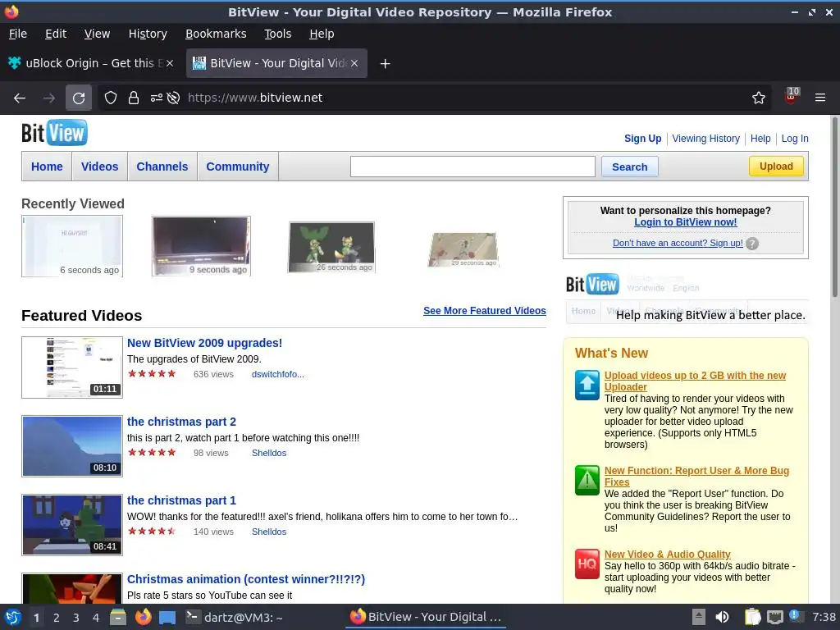
Task: Click the Home navigation tab
Action: (x=47, y=167)
